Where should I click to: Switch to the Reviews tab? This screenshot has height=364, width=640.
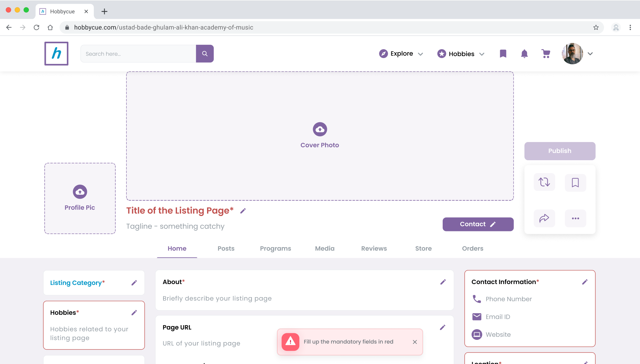[374, 248]
